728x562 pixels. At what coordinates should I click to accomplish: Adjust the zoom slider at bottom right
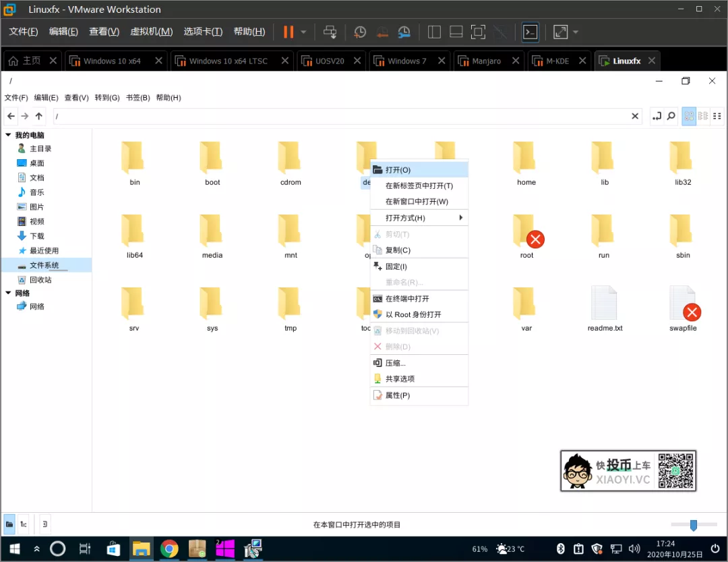[x=694, y=524]
